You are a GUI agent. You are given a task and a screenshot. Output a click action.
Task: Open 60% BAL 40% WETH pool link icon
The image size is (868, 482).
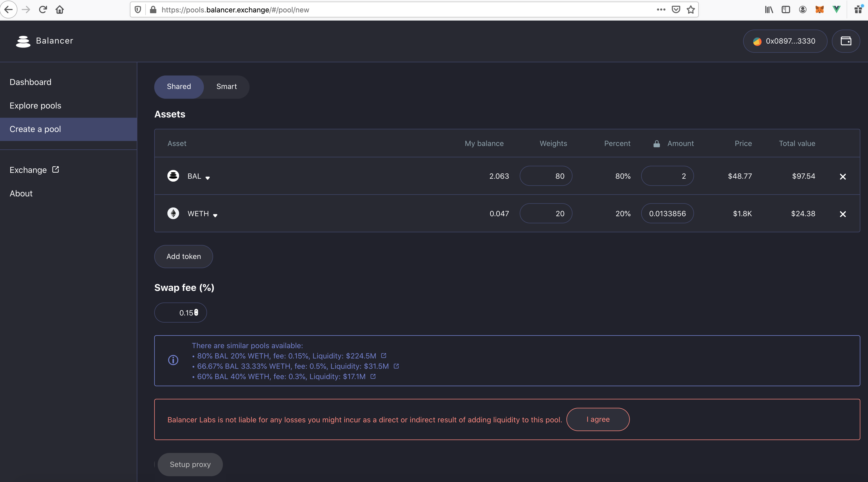coord(373,377)
